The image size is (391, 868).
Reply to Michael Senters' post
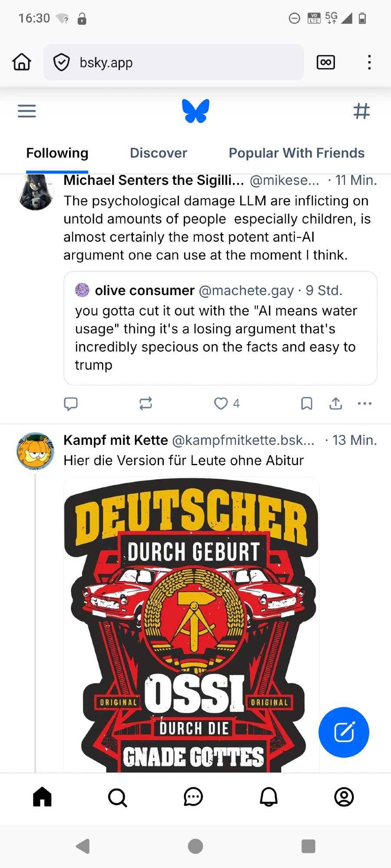point(71,404)
